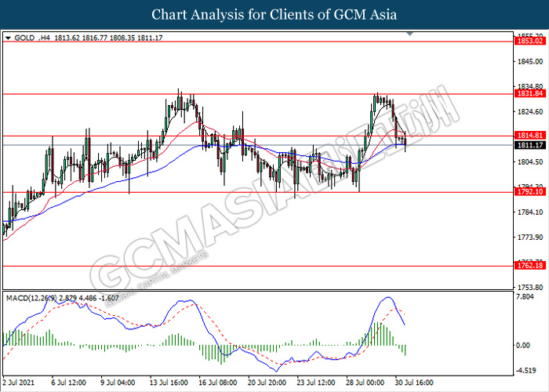This screenshot has height=392, width=549.
Task: Click the 6 Jul 12:00 time label
Action: (69, 383)
